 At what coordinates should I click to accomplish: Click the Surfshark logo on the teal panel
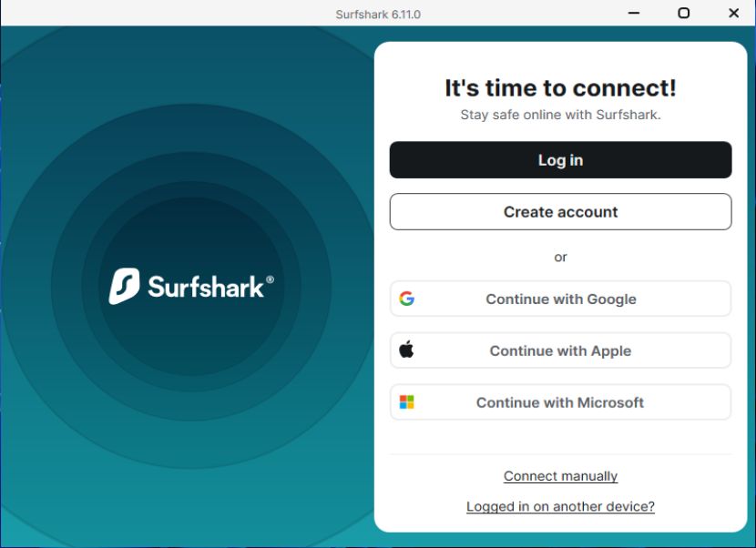pos(191,287)
